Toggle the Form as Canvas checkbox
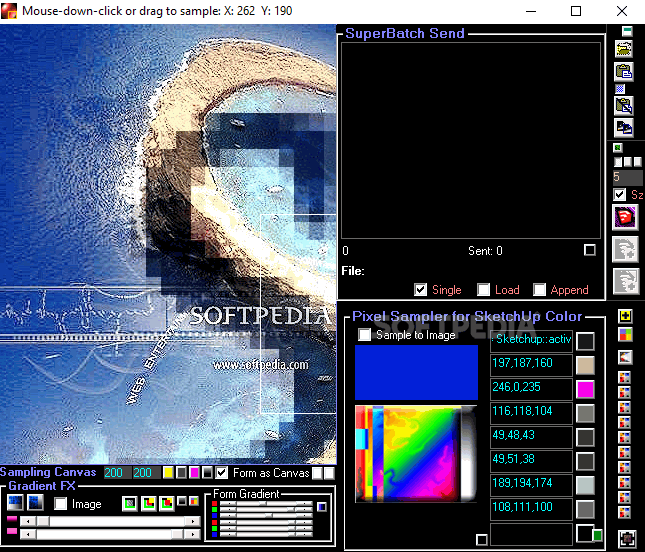Image resolution: width=645 pixels, height=552 pixels. click(x=221, y=473)
